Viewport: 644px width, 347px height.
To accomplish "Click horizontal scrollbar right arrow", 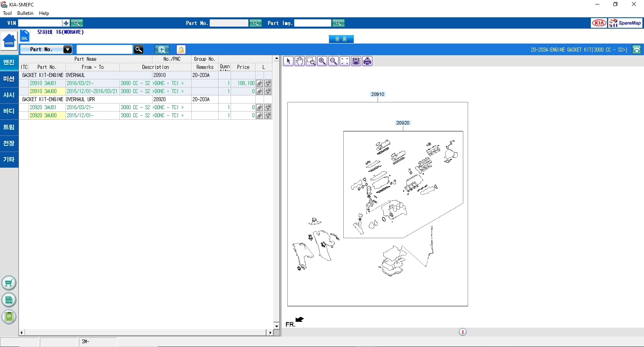I will point(270,333).
